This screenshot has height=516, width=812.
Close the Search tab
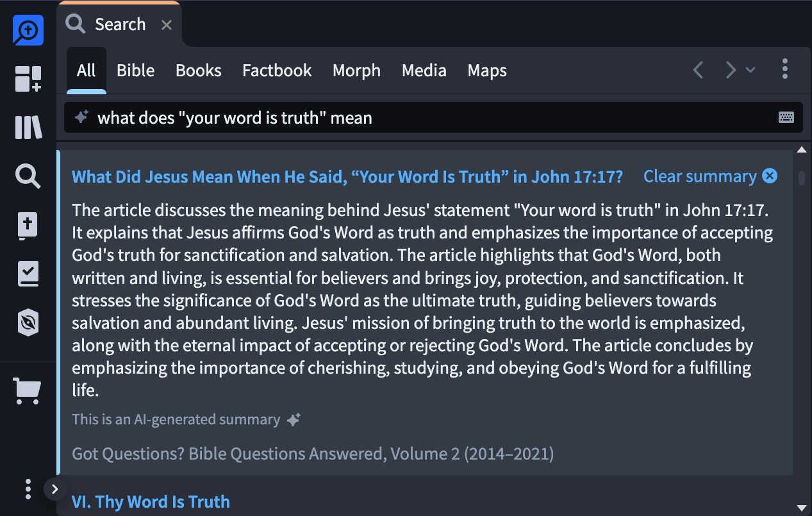tap(167, 25)
